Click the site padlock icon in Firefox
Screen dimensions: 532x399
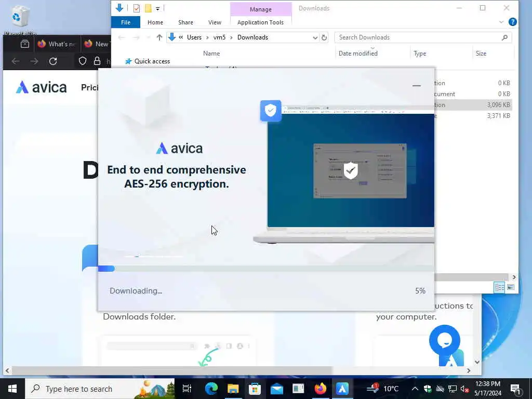(97, 61)
